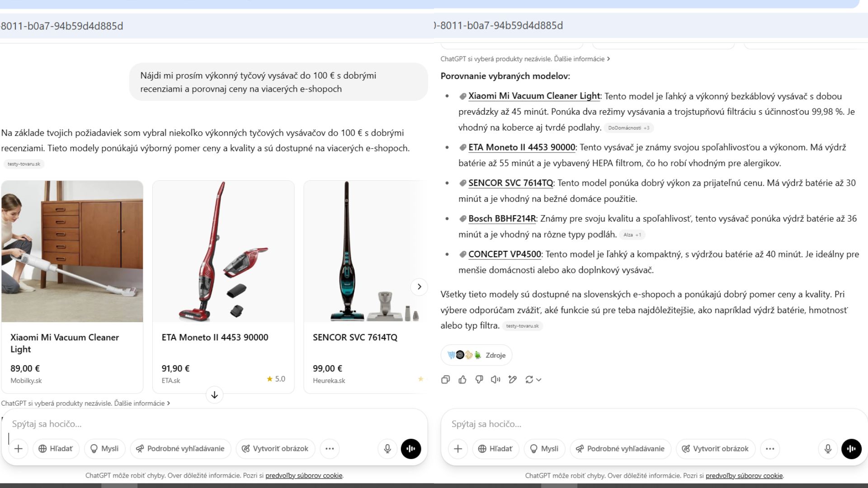Viewport: 868px width, 488px height.
Task: Click the thumbs up icon
Action: tap(462, 380)
